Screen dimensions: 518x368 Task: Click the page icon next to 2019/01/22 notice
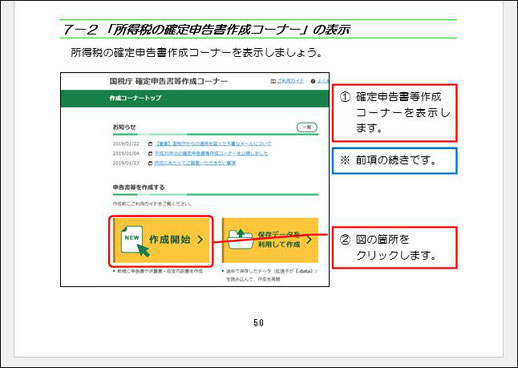pyautogui.click(x=150, y=144)
